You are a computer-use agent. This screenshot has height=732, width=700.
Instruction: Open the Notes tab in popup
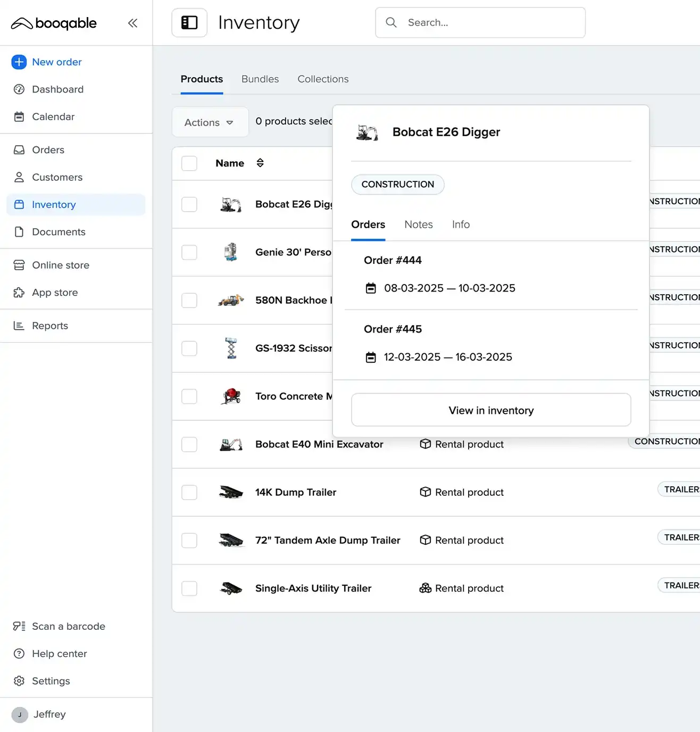(x=418, y=224)
